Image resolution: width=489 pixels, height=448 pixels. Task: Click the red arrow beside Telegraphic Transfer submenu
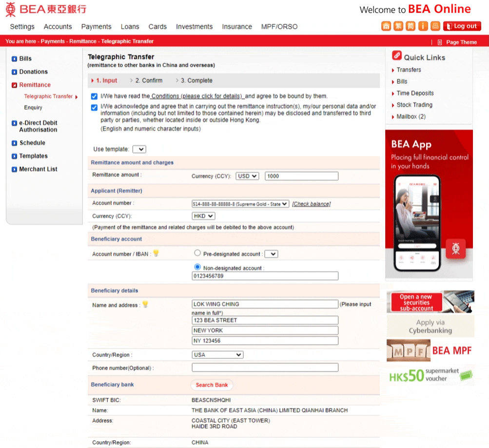pyautogui.click(x=77, y=97)
